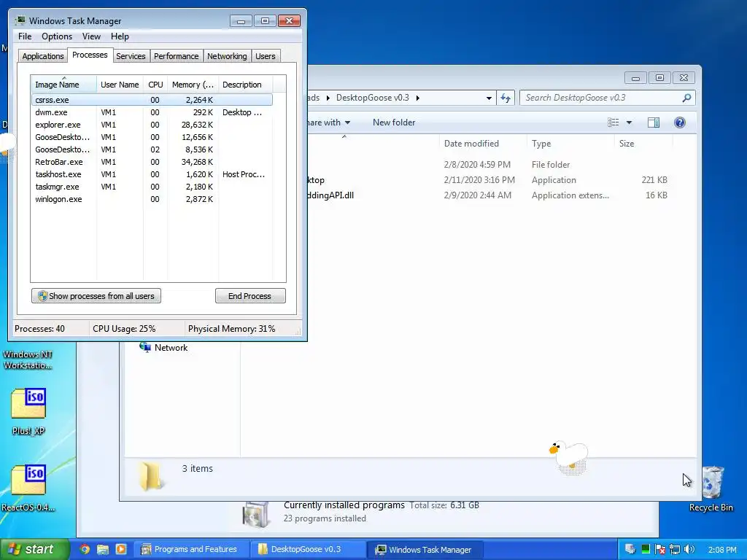Open the address bar history dropdown arrow
The width and height of the screenshot is (747, 560).
tap(489, 98)
